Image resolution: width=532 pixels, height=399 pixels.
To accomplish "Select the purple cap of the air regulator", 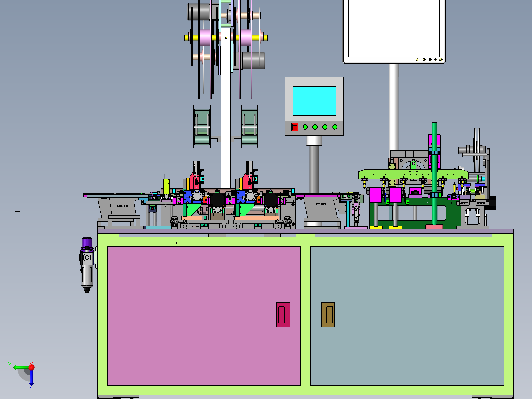I will coord(87,242).
